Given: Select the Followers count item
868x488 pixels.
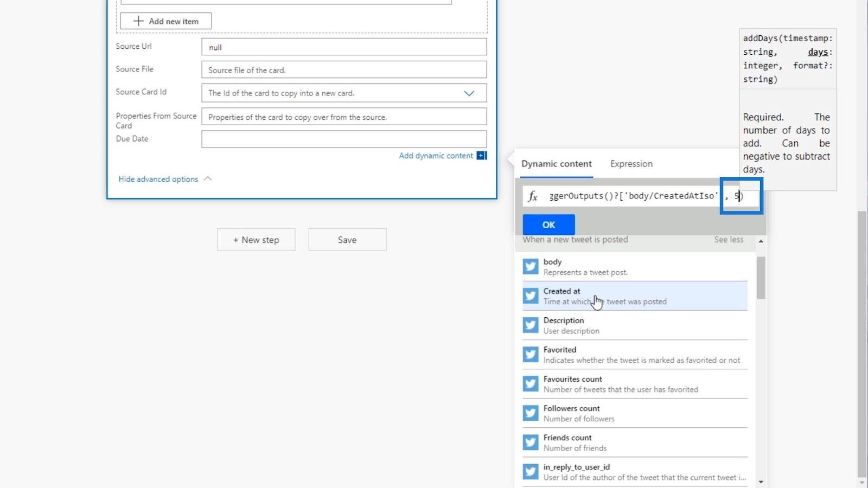Looking at the screenshot, I should pos(635,413).
